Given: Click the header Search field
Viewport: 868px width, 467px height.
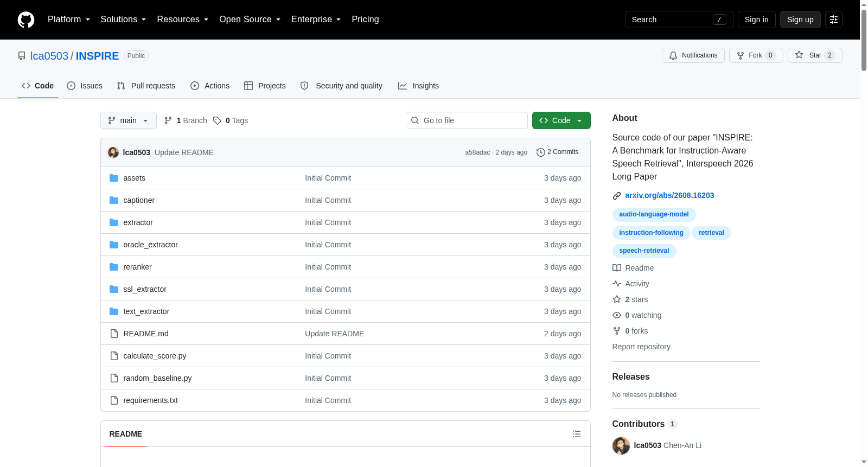Looking at the screenshot, I should [679, 20].
